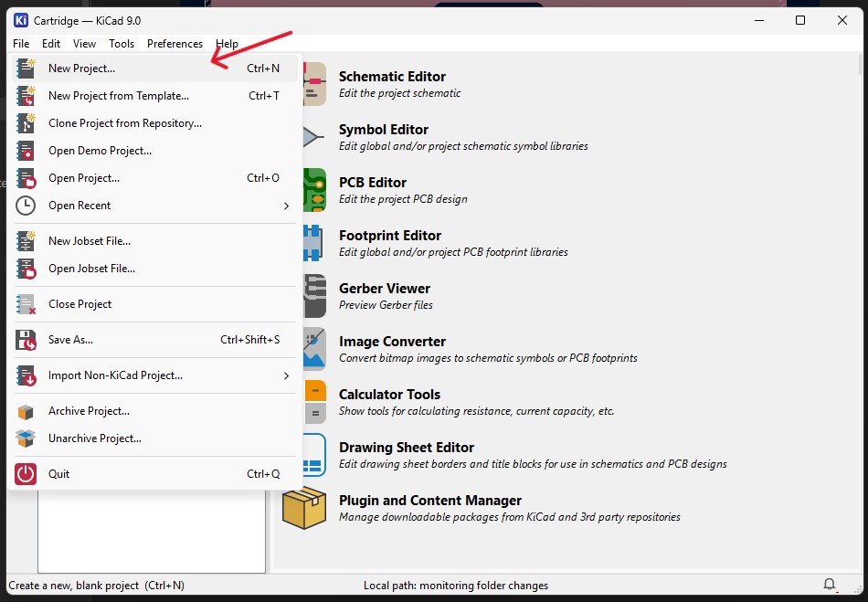The image size is (868, 602).
Task: Choose New Project... menu entry
Action: pos(154,69)
